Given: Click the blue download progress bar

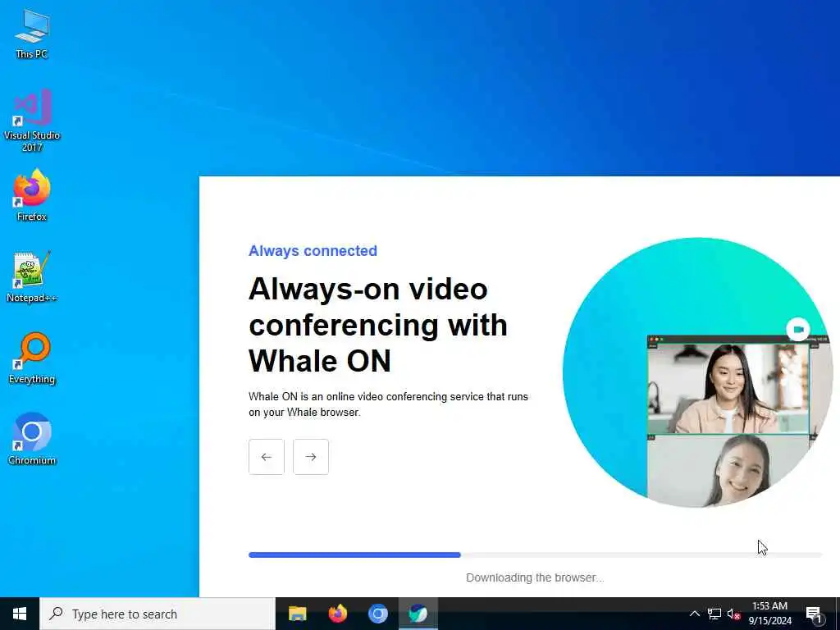Looking at the screenshot, I should [x=535, y=555].
